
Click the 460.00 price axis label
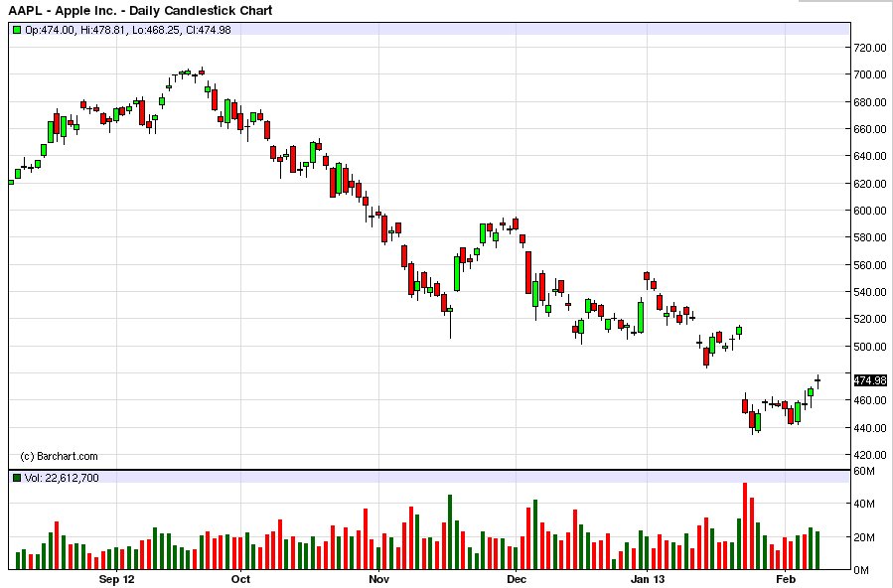click(x=869, y=400)
